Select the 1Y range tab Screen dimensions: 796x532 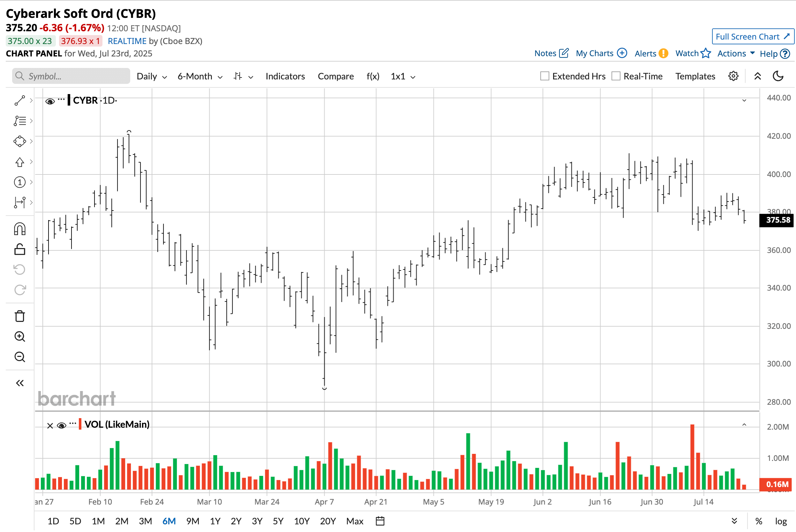(215, 521)
